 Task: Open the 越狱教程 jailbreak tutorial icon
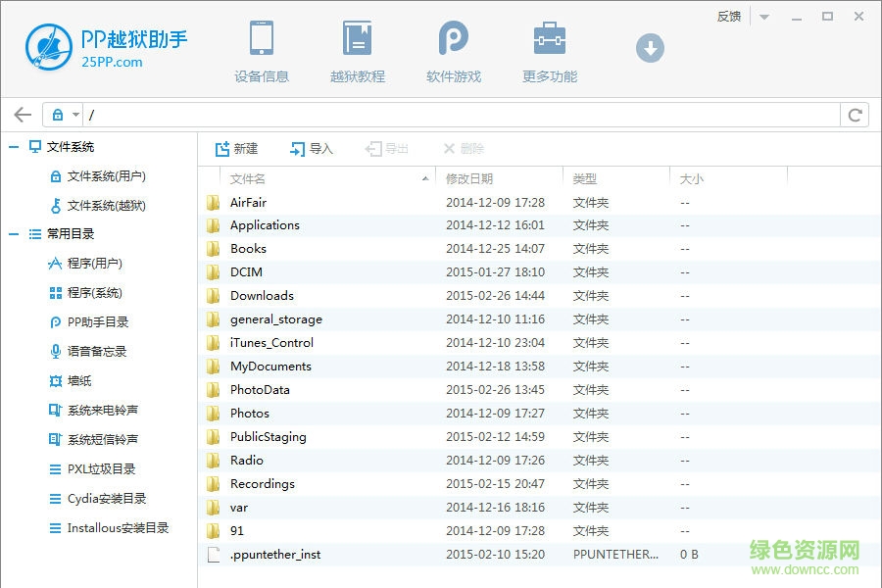point(357,39)
